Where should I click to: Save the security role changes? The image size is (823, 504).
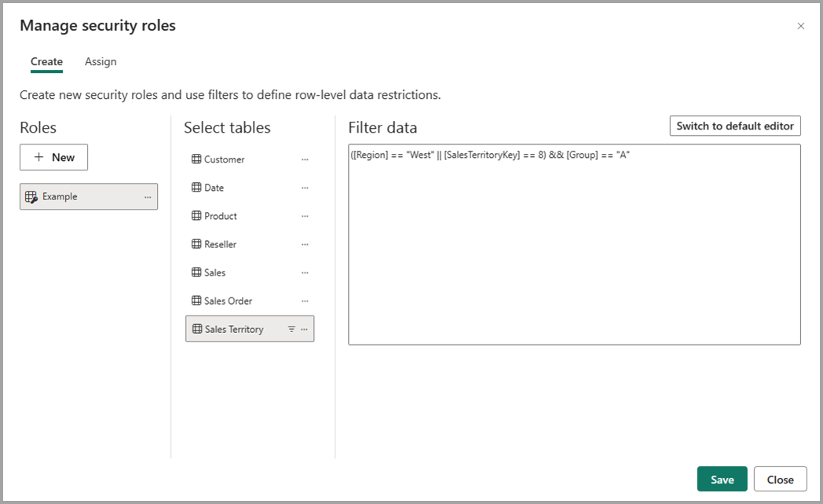click(x=722, y=480)
